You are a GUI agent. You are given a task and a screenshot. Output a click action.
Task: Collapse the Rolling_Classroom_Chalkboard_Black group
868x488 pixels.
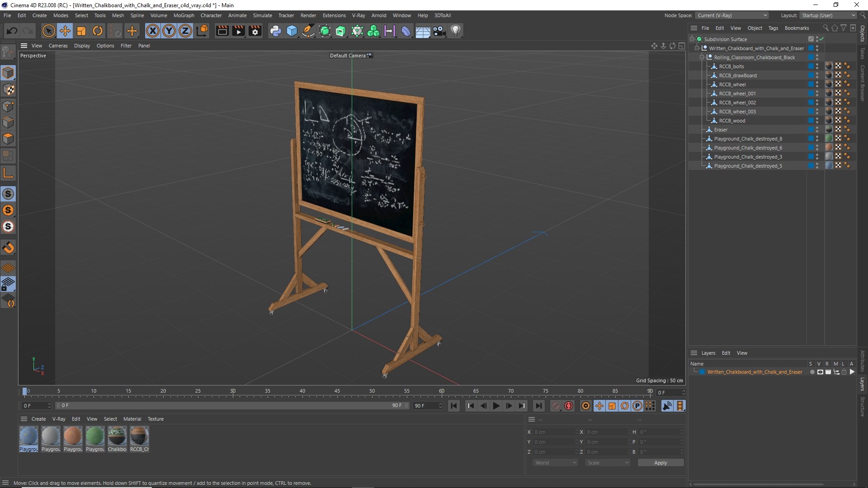pyautogui.click(x=702, y=57)
